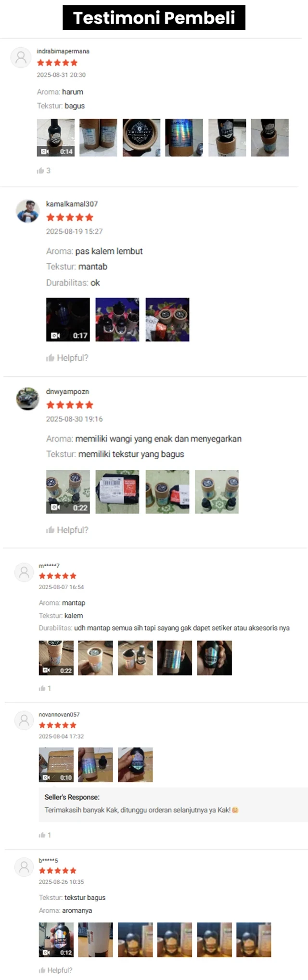Click the five-star rating on dnwyampozn's review
Image resolution: width=308 pixels, height=980 pixels.
pyautogui.click(x=70, y=405)
